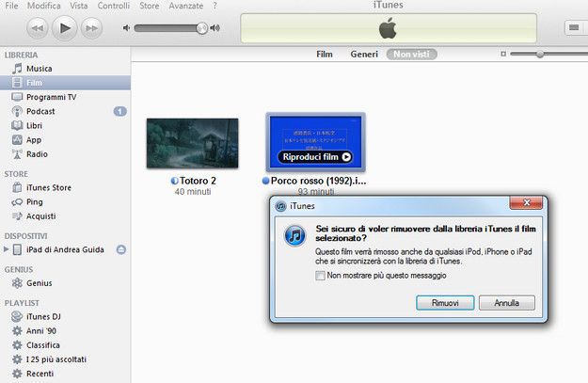Switch to the Film tab
The image size is (588, 383).
(x=325, y=55)
